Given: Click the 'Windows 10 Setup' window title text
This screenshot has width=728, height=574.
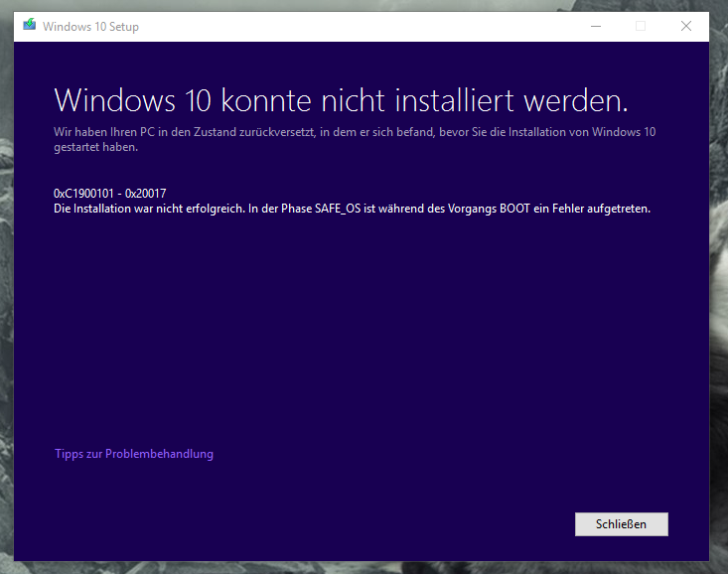Looking at the screenshot, I should pyautogui.click(x=90, y=27).
